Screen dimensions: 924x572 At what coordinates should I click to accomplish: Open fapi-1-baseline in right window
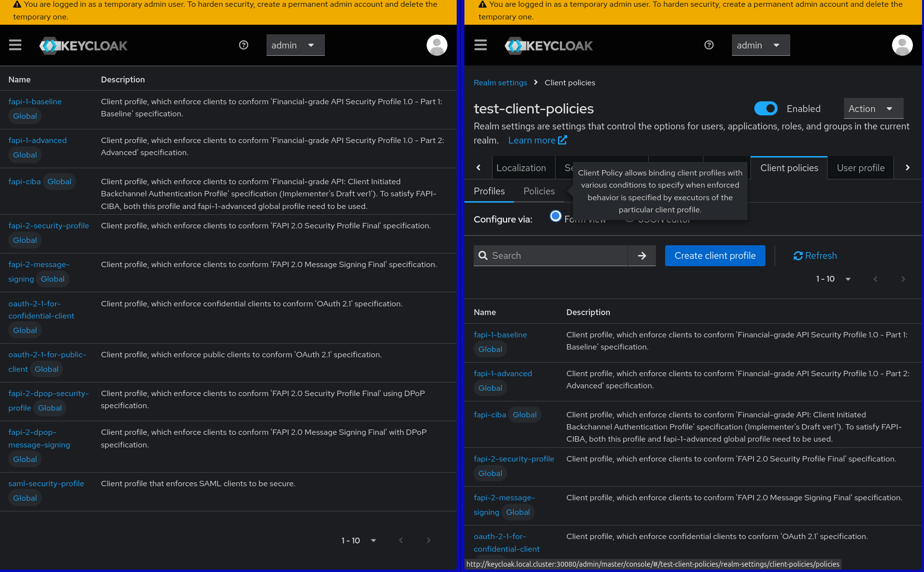pos(500,334)
